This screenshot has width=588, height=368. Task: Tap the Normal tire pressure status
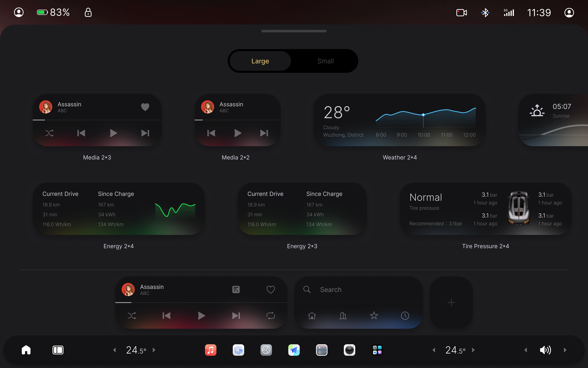[426, 197]
